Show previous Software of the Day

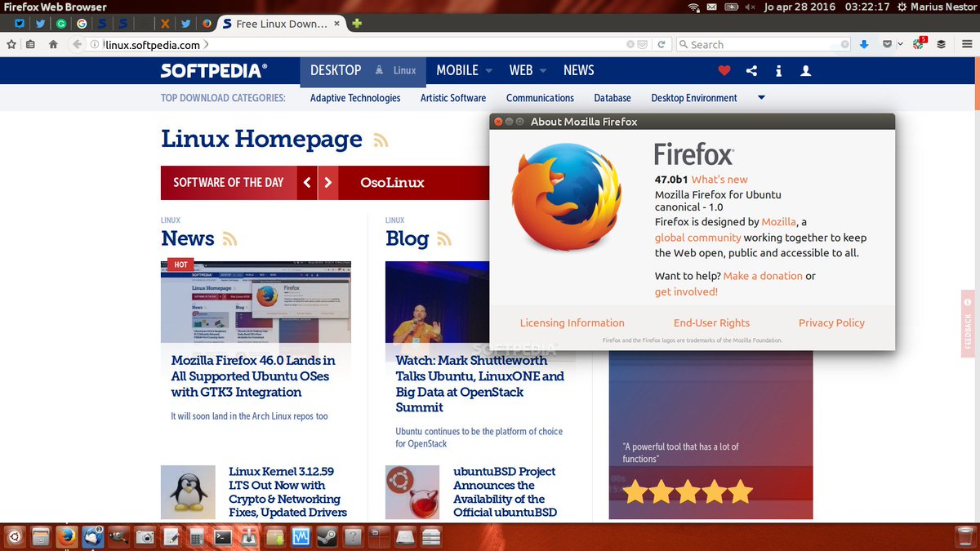[307, 183]
